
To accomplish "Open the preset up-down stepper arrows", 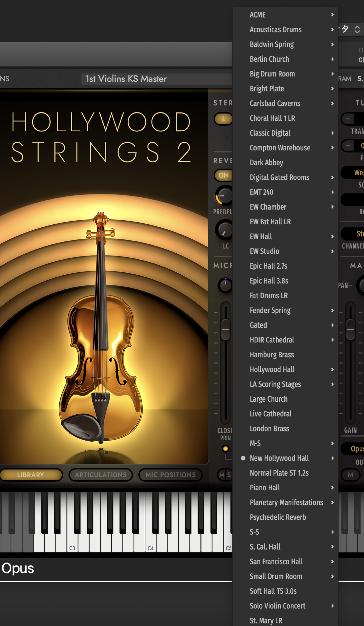I will pos(357,30).
